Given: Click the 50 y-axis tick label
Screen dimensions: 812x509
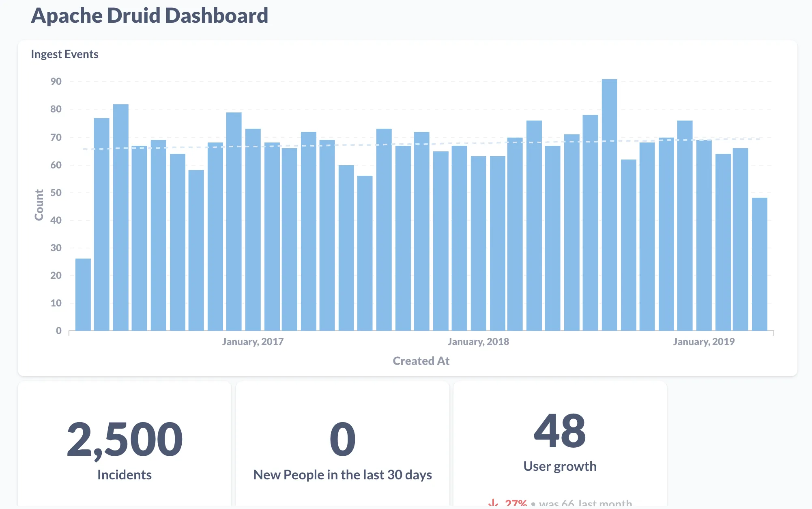Looking at the screenshot, I should point(56,193).
